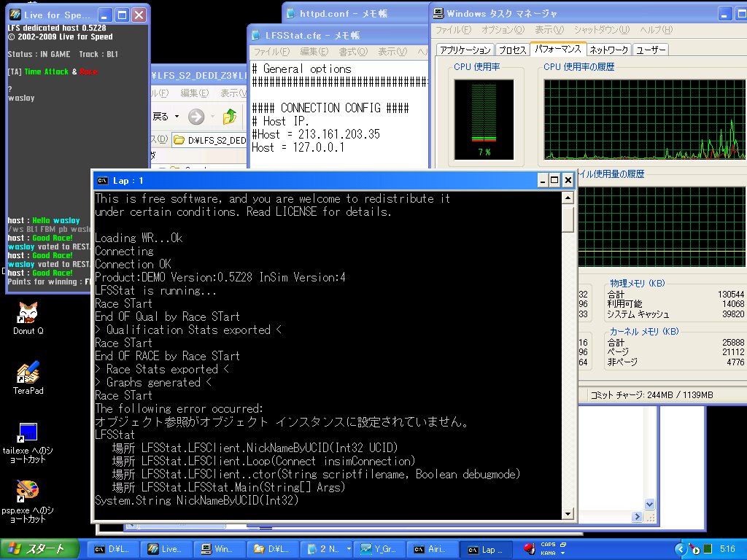Click the red Race text in LFS window

pos(88,71)
